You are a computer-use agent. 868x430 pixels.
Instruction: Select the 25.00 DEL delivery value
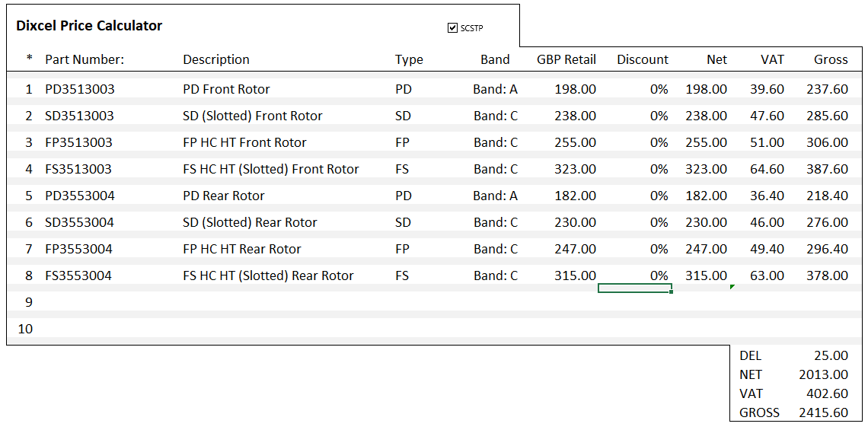(x=831, y=356)
